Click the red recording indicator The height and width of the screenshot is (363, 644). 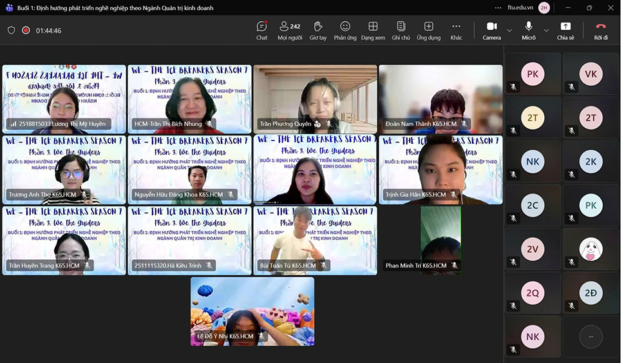tap(26, 30)
